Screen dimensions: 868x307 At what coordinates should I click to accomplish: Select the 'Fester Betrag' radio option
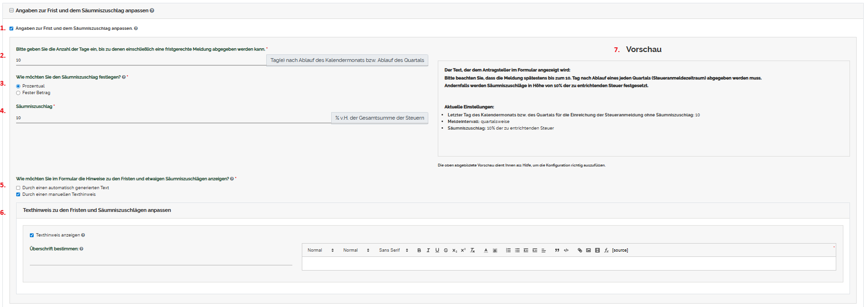[x=18, y=93]
